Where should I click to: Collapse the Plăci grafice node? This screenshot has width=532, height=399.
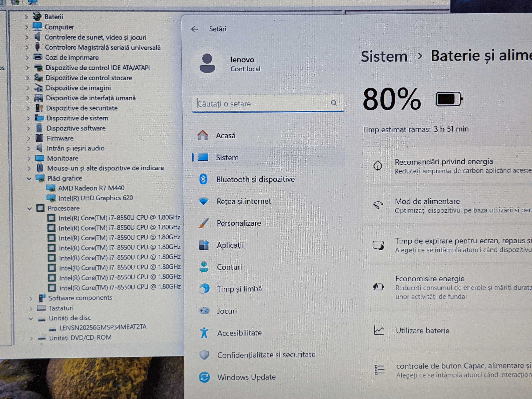coord(29,179)
